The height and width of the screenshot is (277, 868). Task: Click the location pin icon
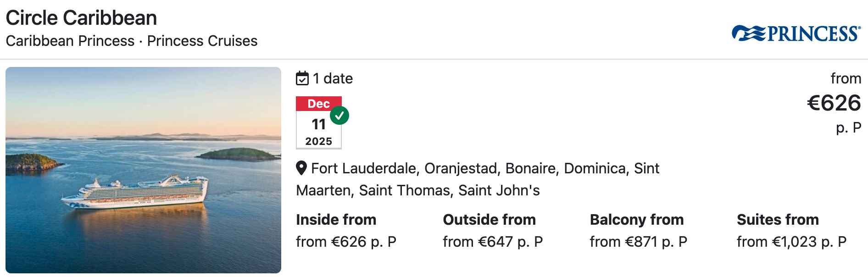pyautogui.click(x=301, y=168)
